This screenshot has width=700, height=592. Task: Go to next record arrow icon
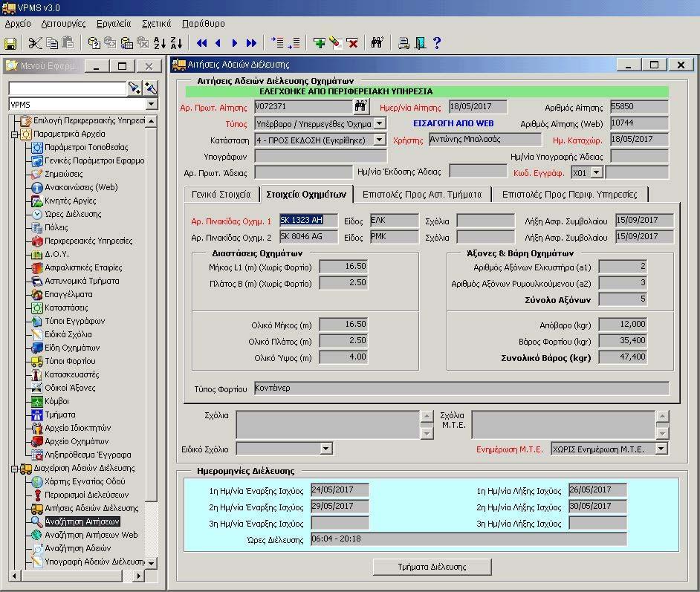click(x=234, y=43)
